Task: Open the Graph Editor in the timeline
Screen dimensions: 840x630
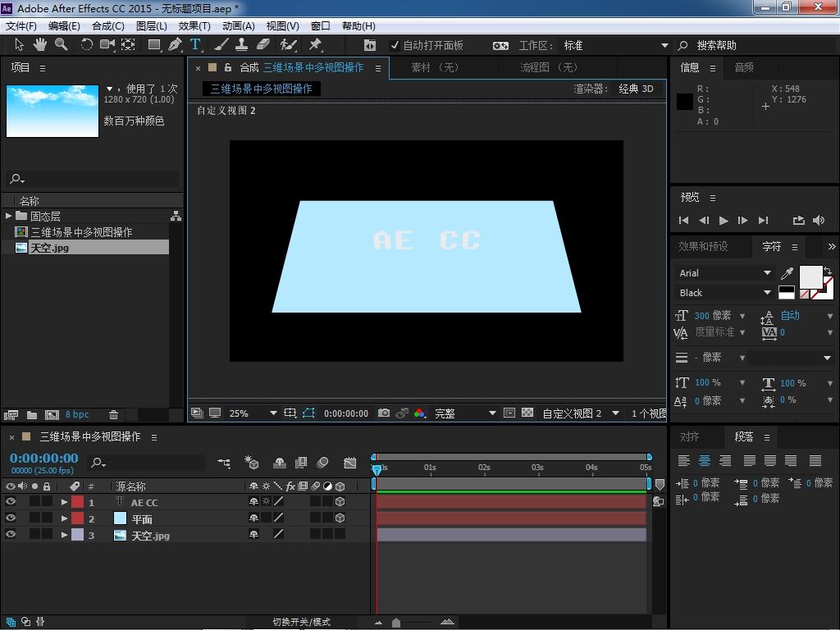Action: point(349,463)
